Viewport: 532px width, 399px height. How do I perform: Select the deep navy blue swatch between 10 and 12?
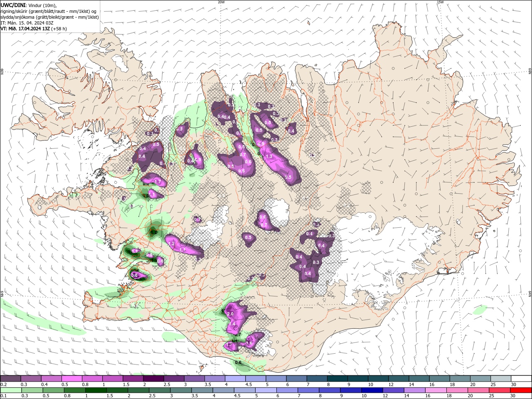(372, 390)
